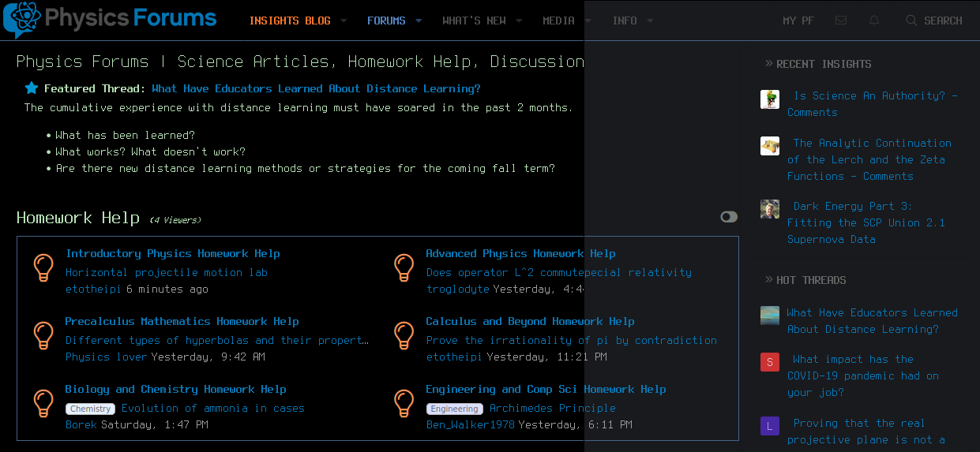Image resolution: width=980 pixels, height=452 pixels.
Task: Open Biology and Chemistry Homework Help forum
Action: [176, 389]
